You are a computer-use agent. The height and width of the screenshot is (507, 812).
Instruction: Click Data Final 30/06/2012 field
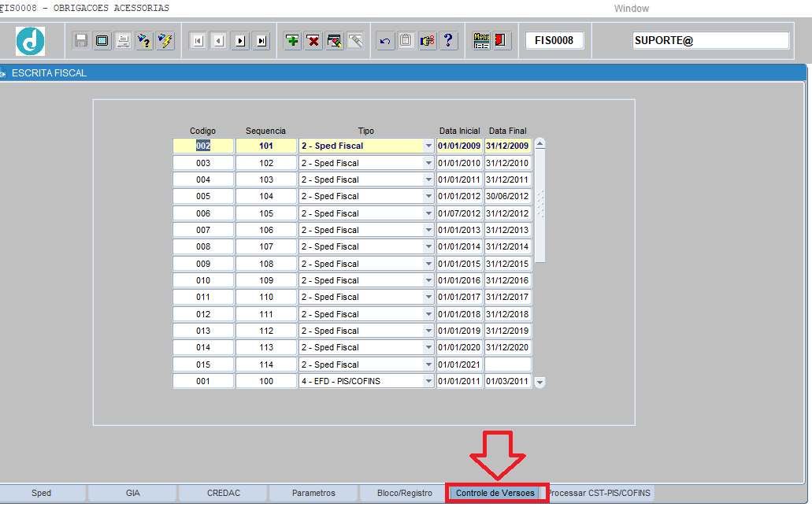pyautogui.click(x=507, y=196)
